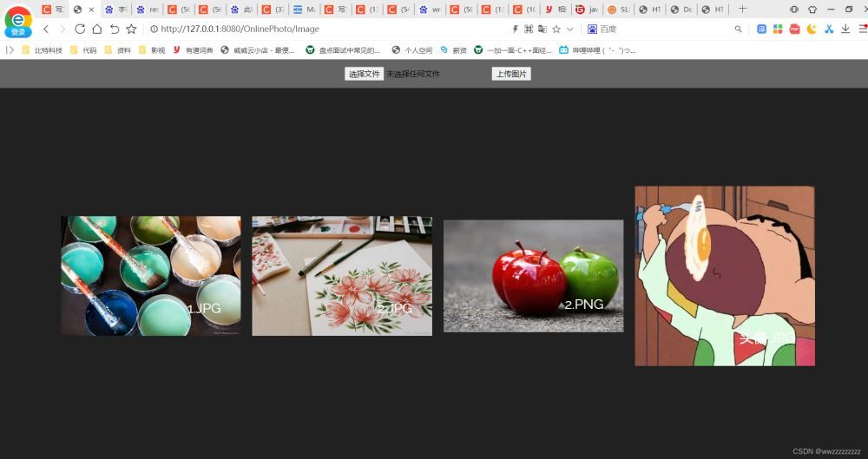Click the scissors screenshot icon
This screenshot has width=868, height=459.
point(828,29)
